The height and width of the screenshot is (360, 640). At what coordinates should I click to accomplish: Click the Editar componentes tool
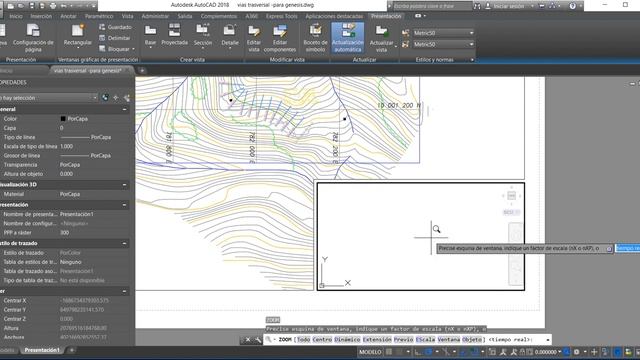[280, 38]
